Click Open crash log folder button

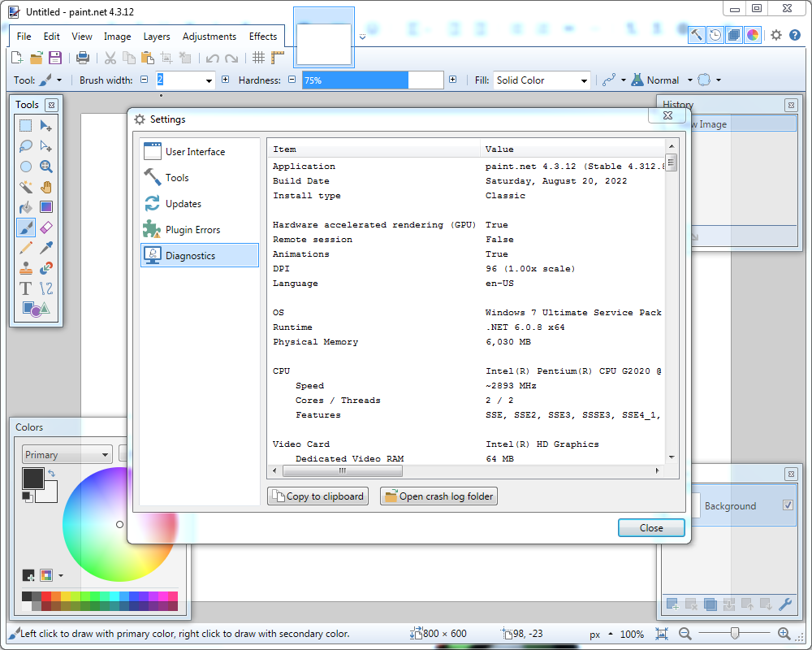[x=438, y=496]
